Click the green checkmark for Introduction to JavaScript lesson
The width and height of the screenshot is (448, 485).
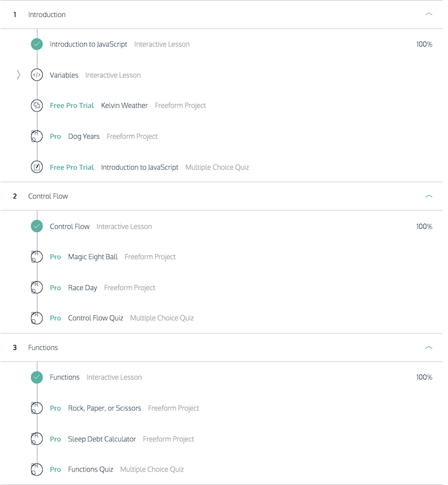click(36, 44)
